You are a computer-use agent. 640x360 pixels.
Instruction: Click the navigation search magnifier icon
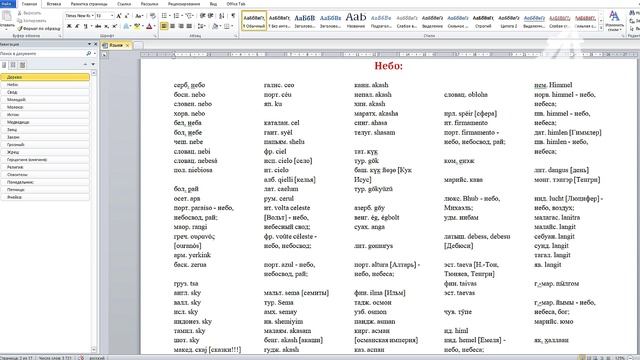coord(89,53)
